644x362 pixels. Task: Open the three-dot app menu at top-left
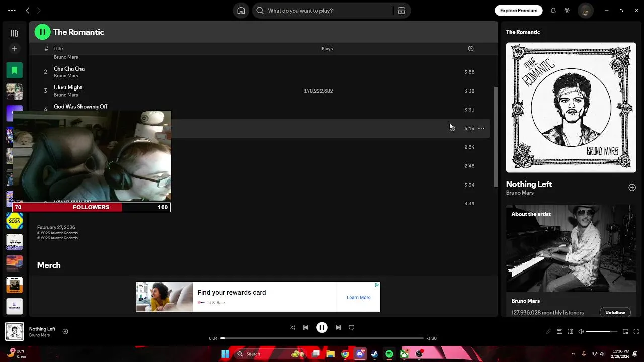click(x=12, y=10)
